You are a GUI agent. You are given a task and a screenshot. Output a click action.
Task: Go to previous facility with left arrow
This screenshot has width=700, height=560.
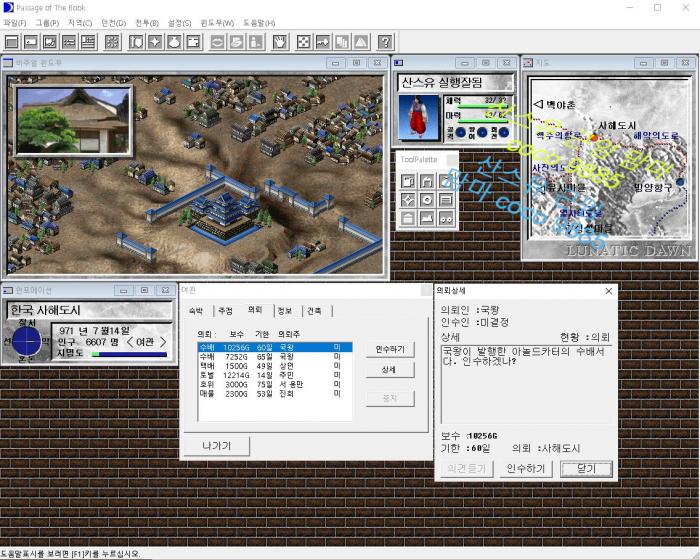pyautogui.click(x=130, y=342)
